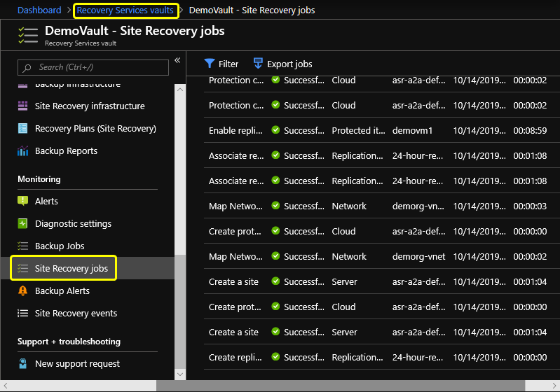Open Diagnostic settings menu item
Viewport: 560px width, 392px height.
[73, 223]
